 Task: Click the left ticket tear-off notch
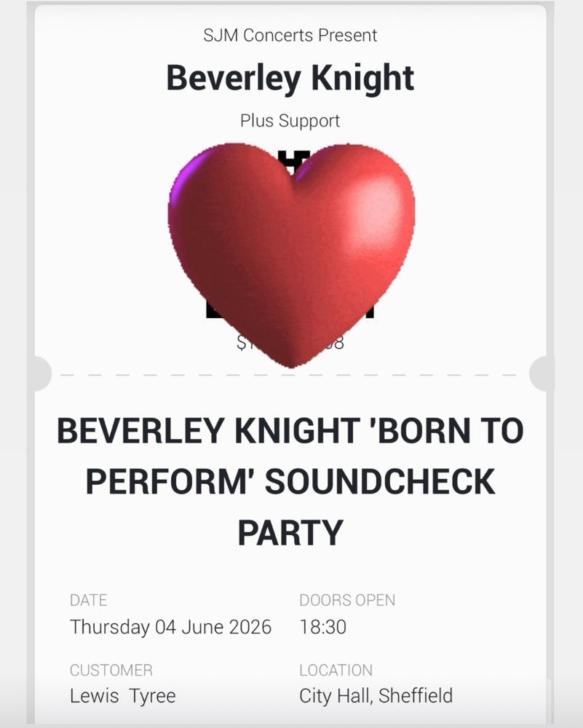[43, 373]
